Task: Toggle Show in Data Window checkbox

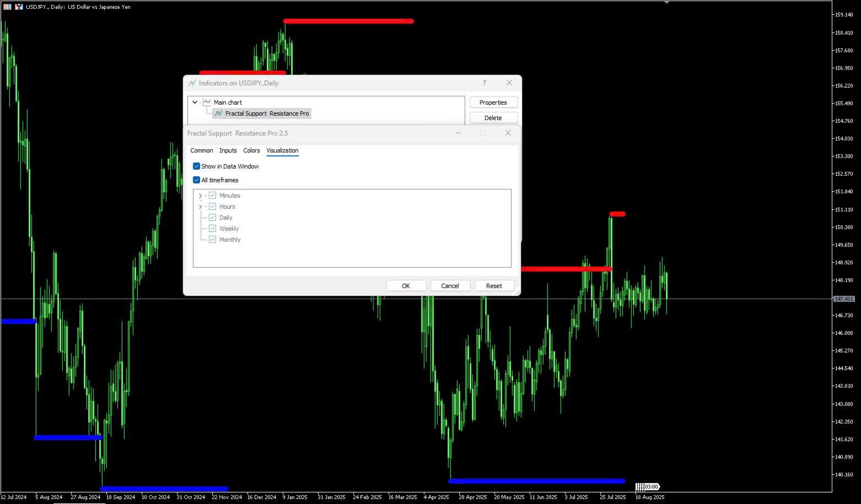Action: (196, 166)
